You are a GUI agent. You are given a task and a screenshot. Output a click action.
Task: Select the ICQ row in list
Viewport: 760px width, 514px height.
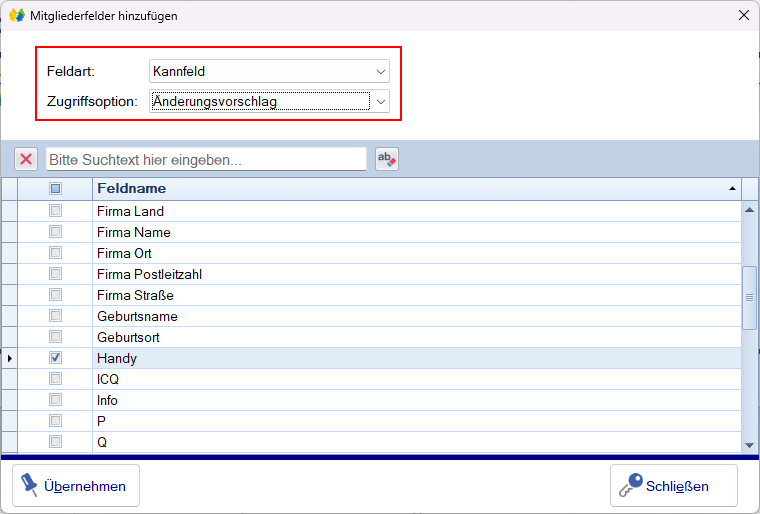click(300, 379)
